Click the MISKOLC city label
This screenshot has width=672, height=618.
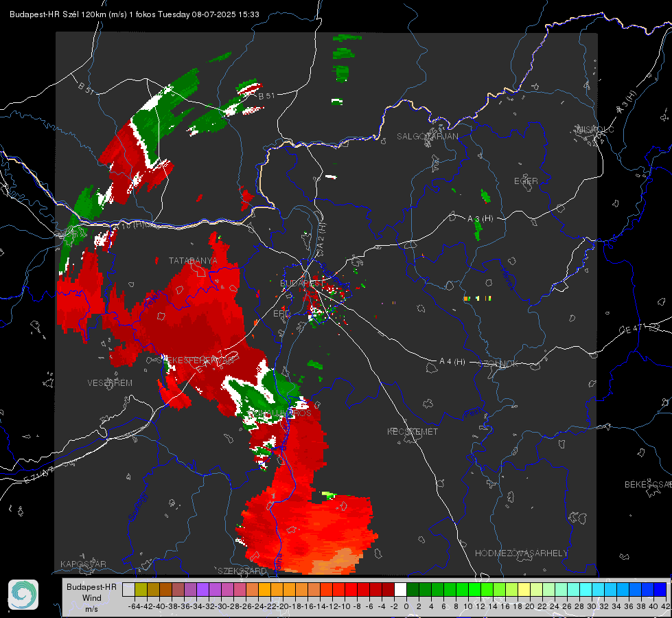click(x=595, y=129)
